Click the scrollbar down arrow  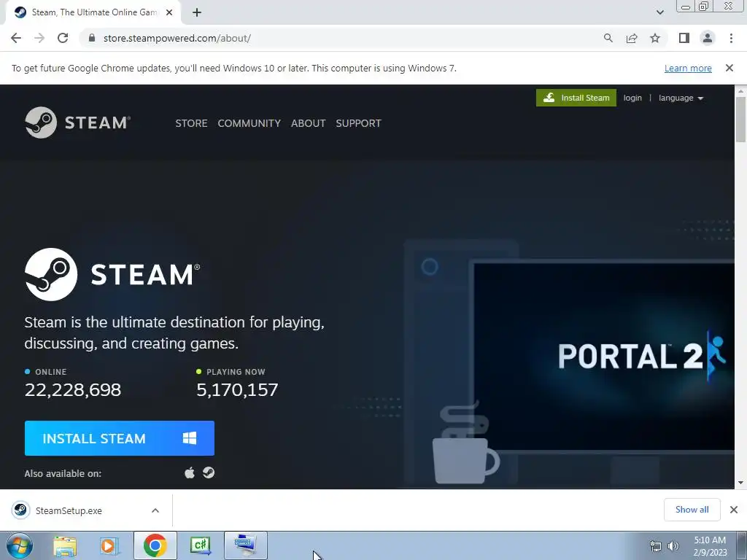(740, 483)
